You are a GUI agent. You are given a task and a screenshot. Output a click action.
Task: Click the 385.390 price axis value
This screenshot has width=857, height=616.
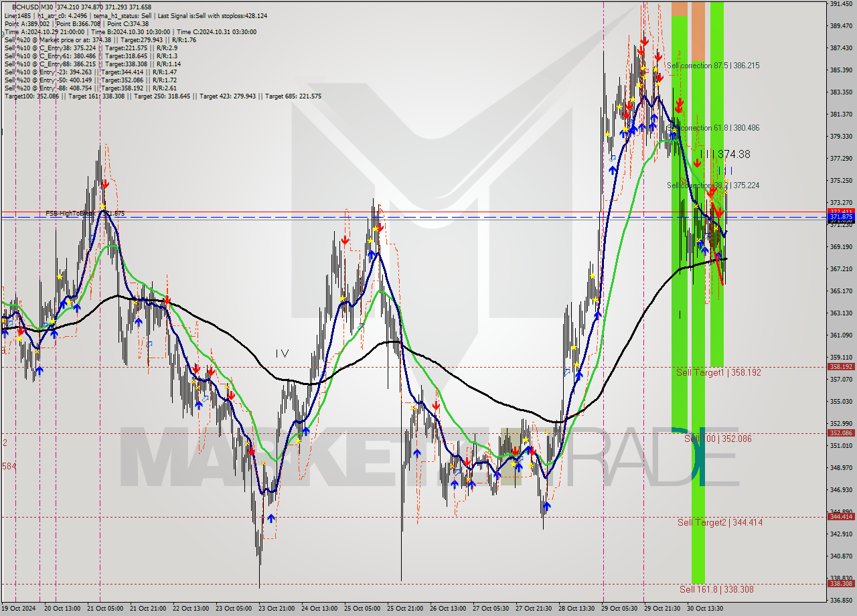coord(841,70)
